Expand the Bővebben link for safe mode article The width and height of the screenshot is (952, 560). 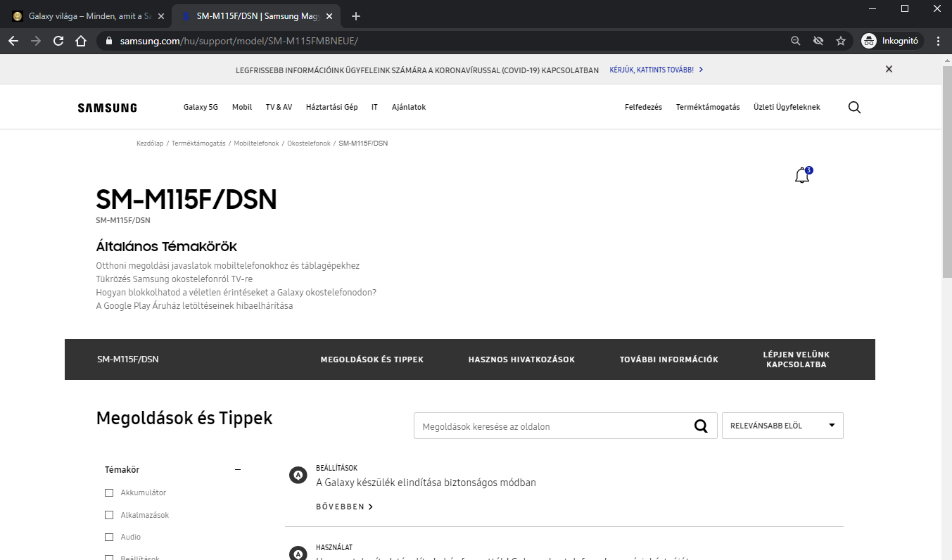(x=344, y=507)
